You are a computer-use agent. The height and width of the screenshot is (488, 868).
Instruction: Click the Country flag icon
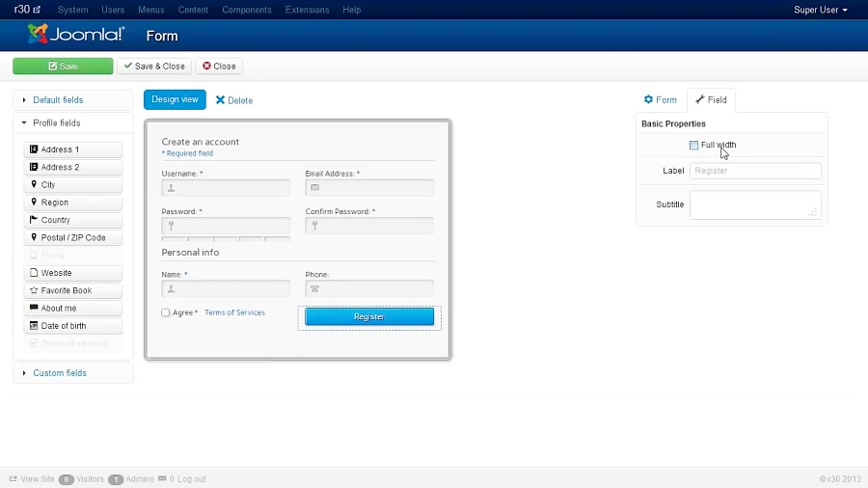tap(34, 220)
